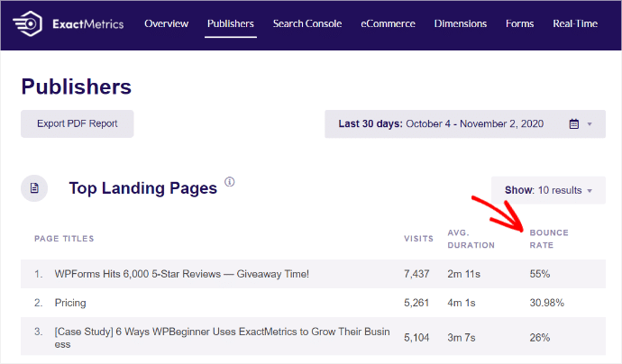The image size is (622, 364).
Task: Open the Forms tab
Action: [519, 23]
